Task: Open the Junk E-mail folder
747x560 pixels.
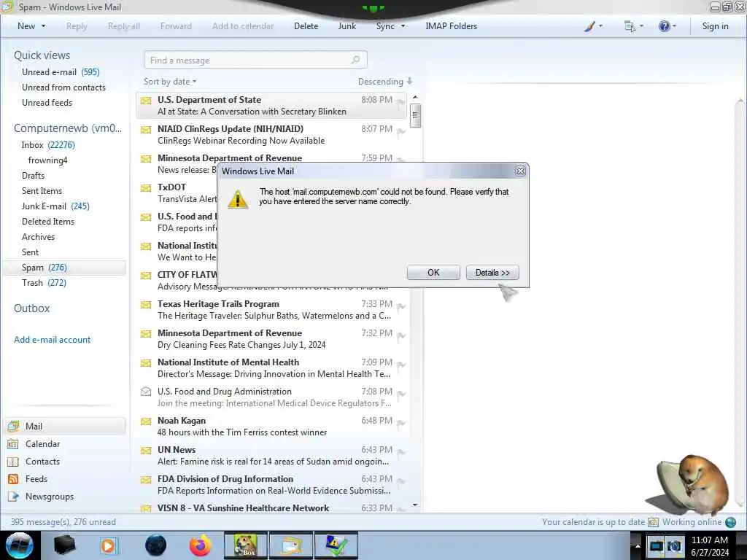Action: [55, 206]
